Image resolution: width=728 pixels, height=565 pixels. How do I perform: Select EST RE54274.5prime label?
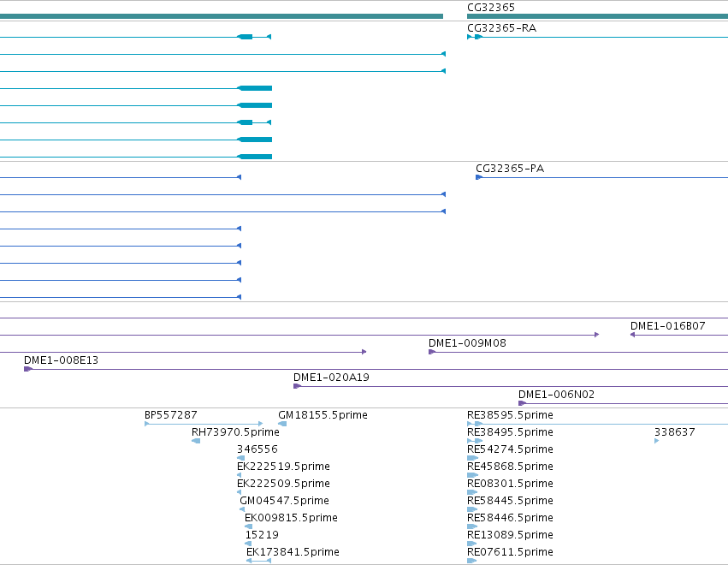pos(510,449)
